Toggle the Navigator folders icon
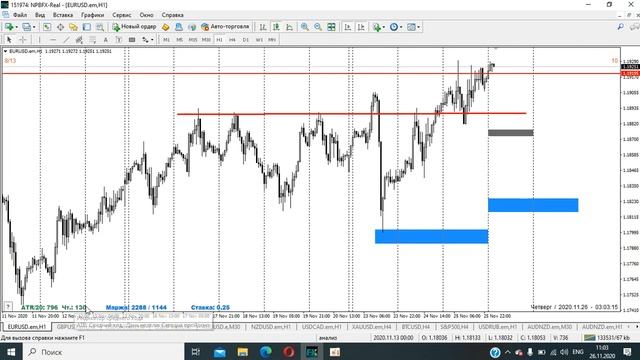 tap(73, 27)
